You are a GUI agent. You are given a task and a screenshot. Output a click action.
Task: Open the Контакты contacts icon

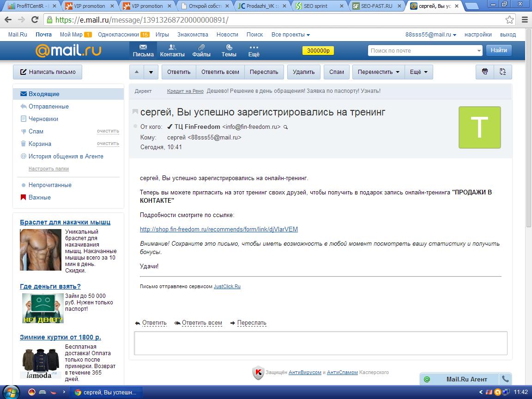point(172,50)
